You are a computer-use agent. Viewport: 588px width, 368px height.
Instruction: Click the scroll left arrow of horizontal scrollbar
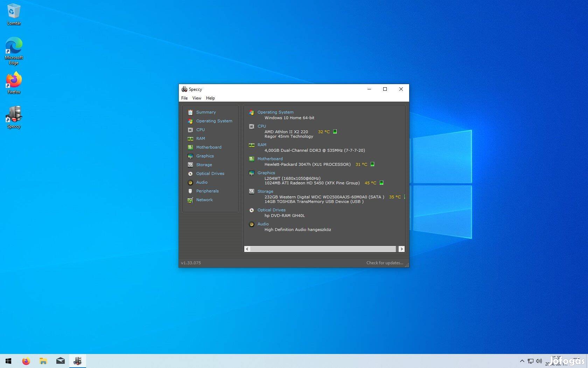247,249
